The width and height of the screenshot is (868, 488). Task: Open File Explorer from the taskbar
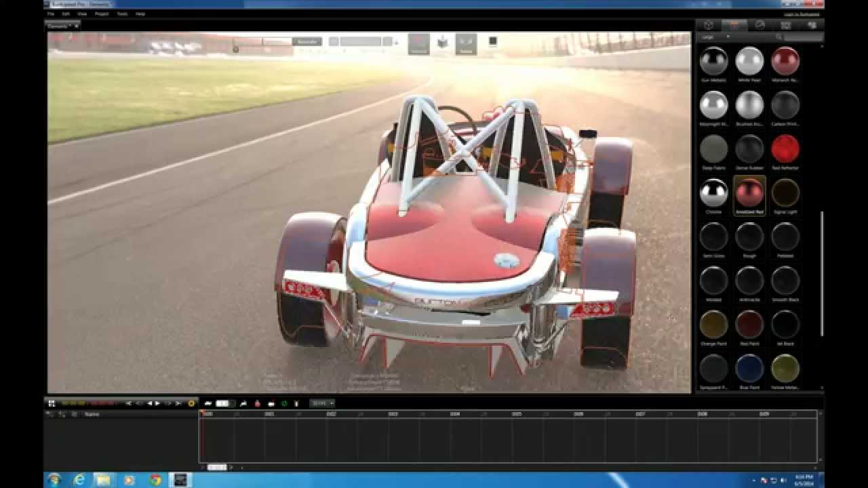coord(104,480)
